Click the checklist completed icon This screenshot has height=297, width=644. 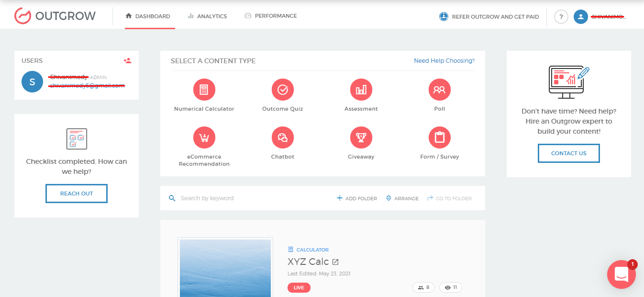[x=77, y=138]
